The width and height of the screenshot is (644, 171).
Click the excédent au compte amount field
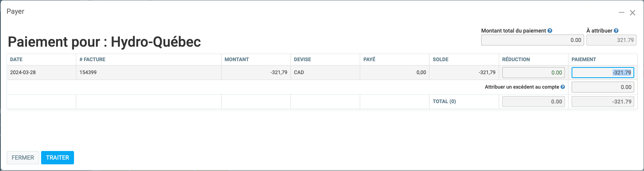click(603, 87)
